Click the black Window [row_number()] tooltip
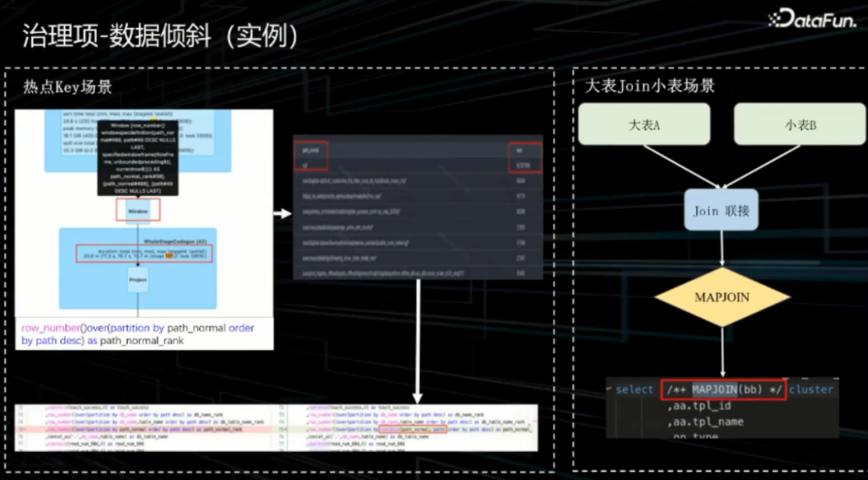This screenshot has height=480, width=868. (138, 158)
